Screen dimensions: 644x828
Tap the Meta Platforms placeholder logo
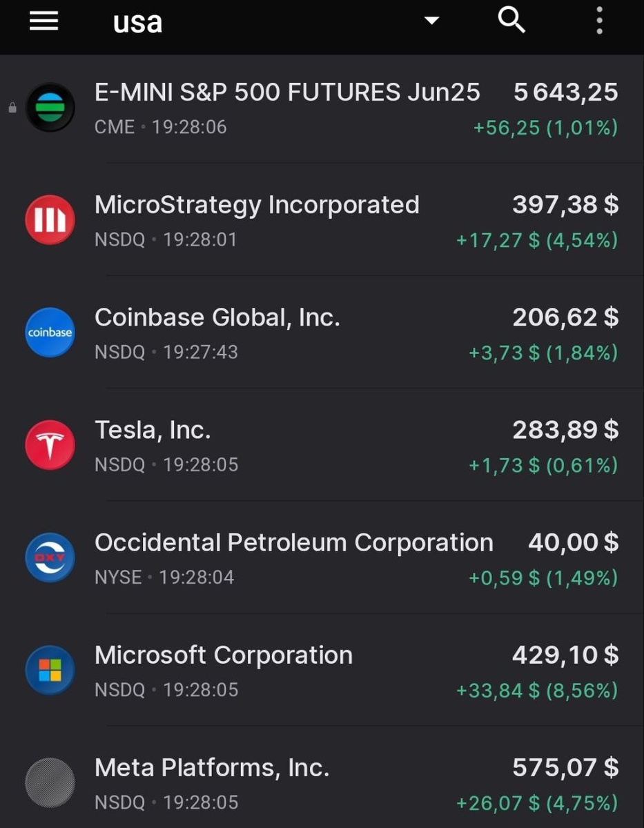click(50, 782)
